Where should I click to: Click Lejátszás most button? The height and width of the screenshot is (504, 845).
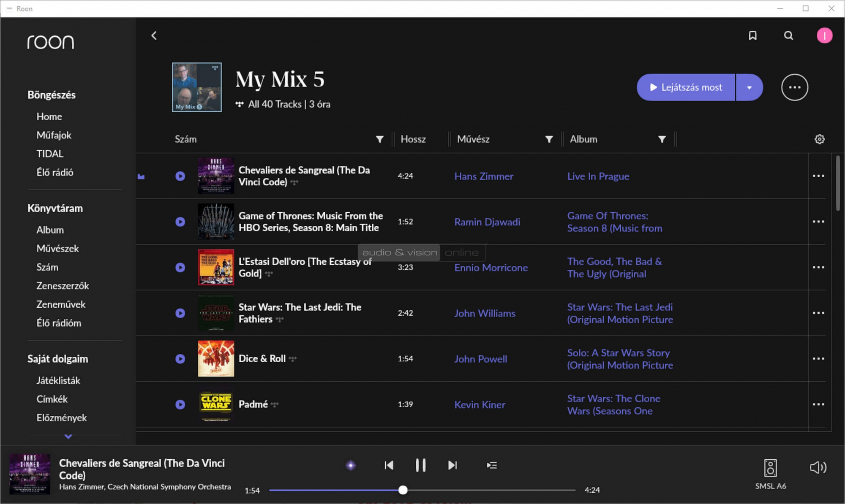click(686, 87)
